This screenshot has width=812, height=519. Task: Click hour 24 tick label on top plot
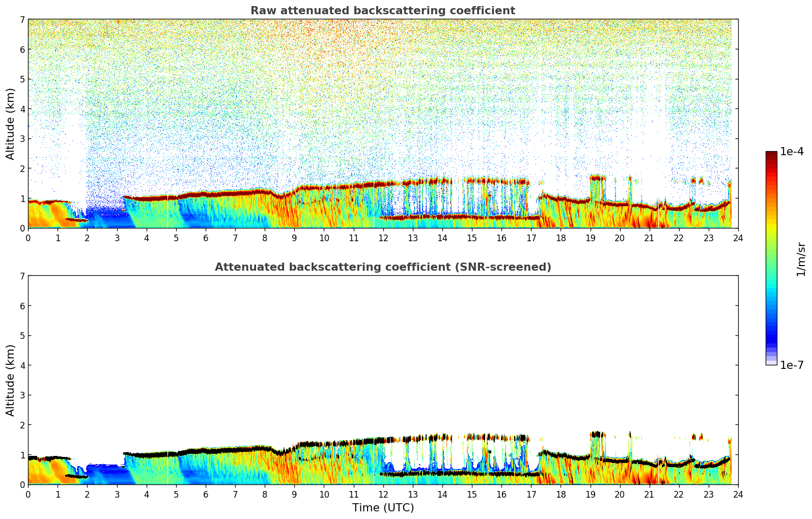(x=738, y=238)
